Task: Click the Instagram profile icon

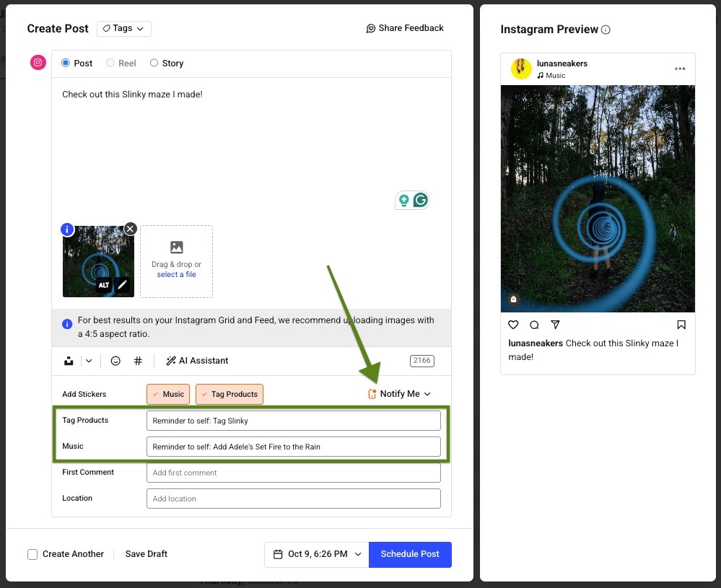Action: click(x=38, y=62)
